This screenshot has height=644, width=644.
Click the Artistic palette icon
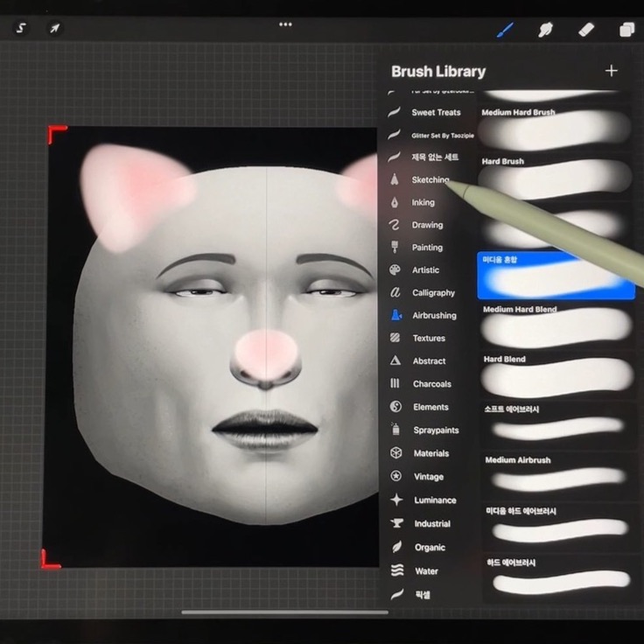click(x=395, y=269)
